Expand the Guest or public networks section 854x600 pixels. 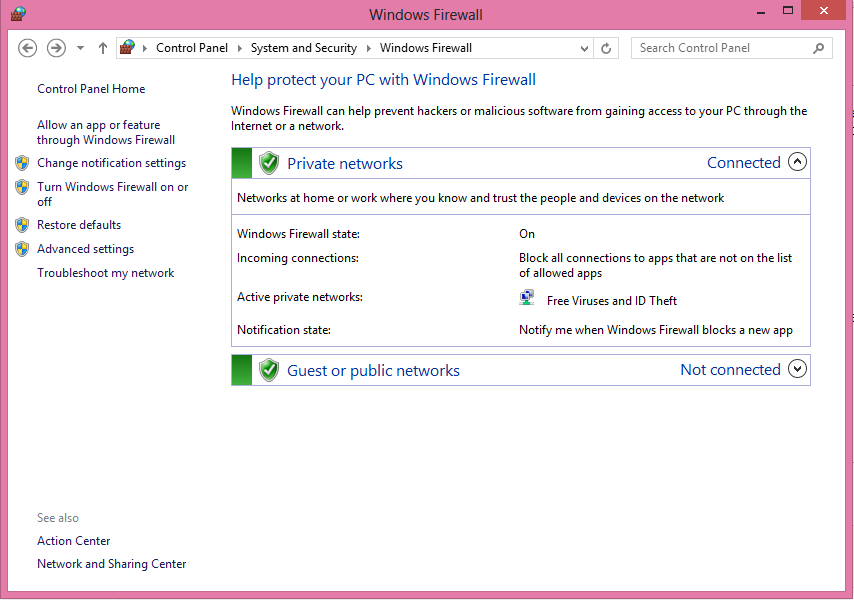(797, 369)
